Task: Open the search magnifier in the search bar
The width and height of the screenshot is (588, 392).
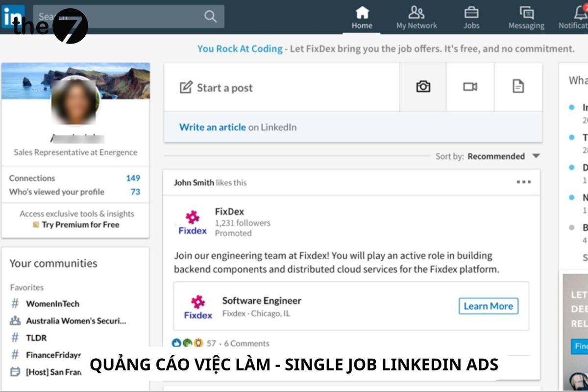Action: click(210, 16)
